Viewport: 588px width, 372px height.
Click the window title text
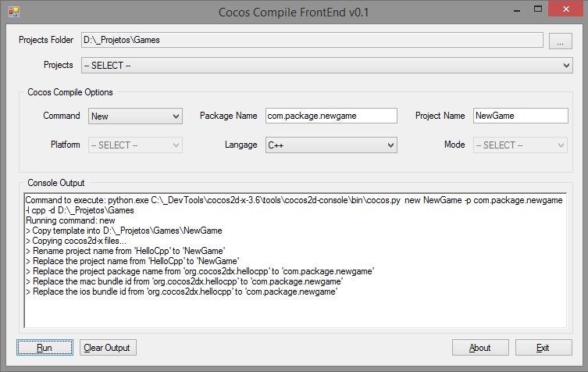(294, 12)
